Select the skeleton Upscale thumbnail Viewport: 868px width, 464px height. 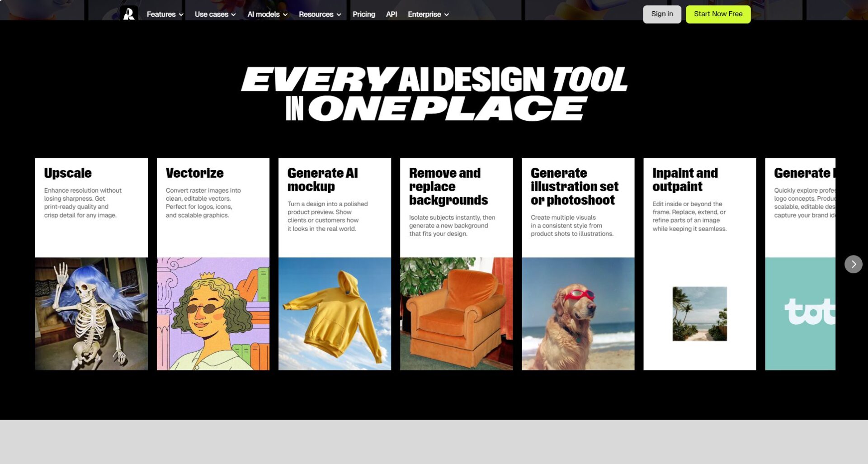point(91,313)
